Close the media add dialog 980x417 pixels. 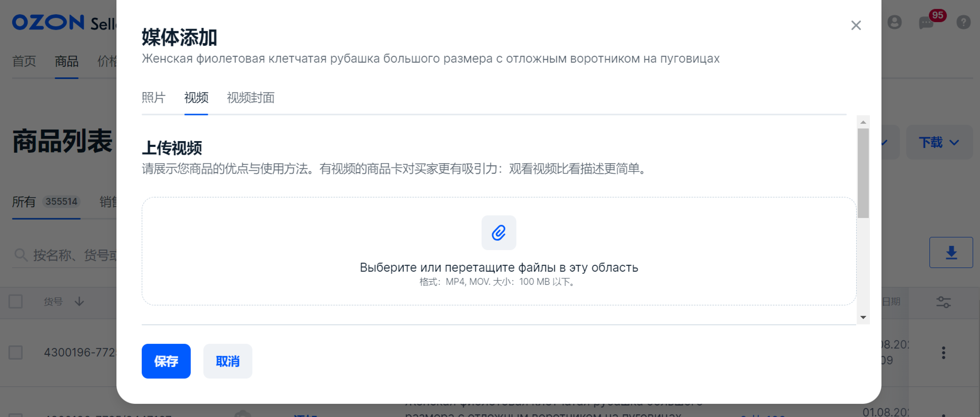tap(856, 25)
